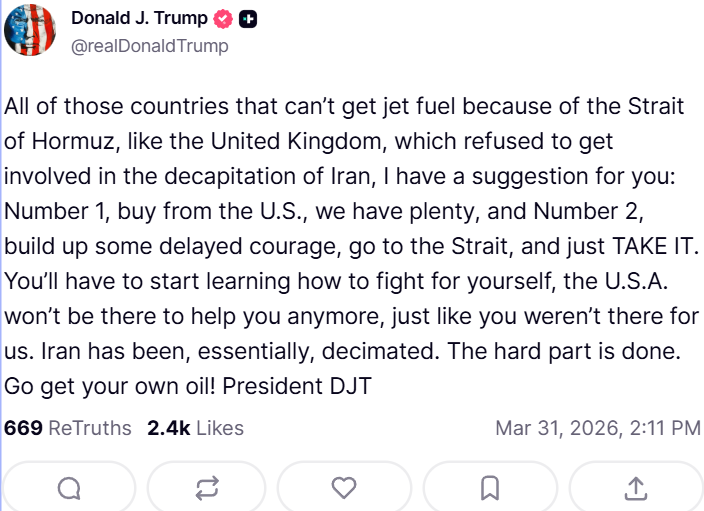Open the profile avatar picture
704x511 pixels.
point(31,31)
